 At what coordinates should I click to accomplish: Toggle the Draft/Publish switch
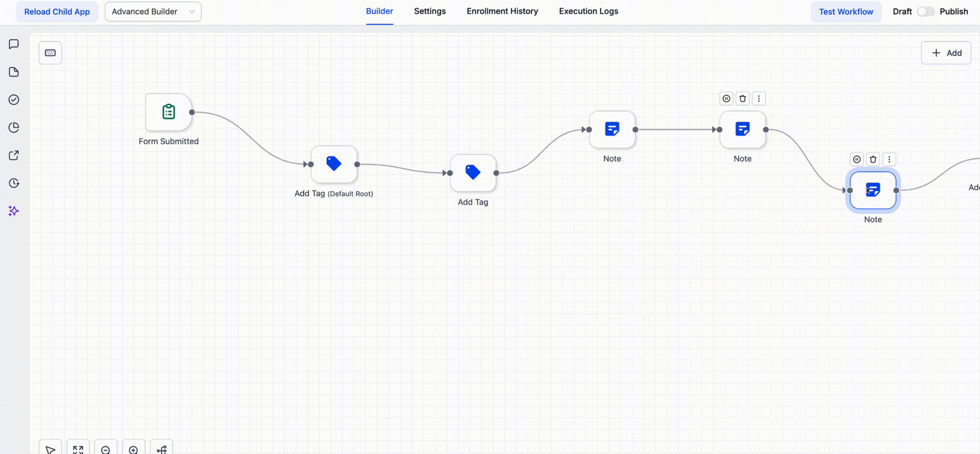coord(925,12)
